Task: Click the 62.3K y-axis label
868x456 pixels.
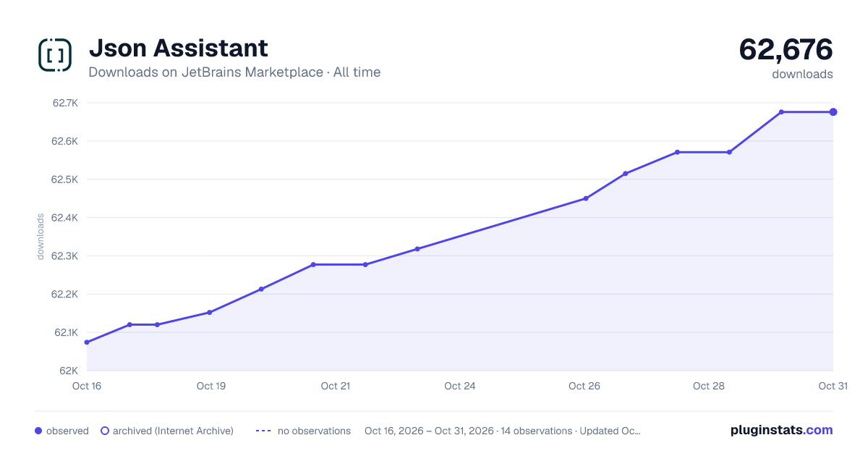Action: point(65,256)
